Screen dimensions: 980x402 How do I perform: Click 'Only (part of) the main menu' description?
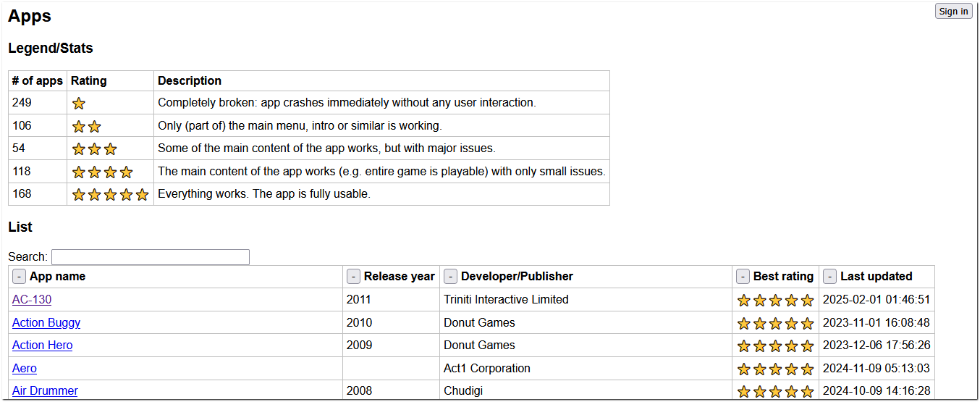[299, 125]
